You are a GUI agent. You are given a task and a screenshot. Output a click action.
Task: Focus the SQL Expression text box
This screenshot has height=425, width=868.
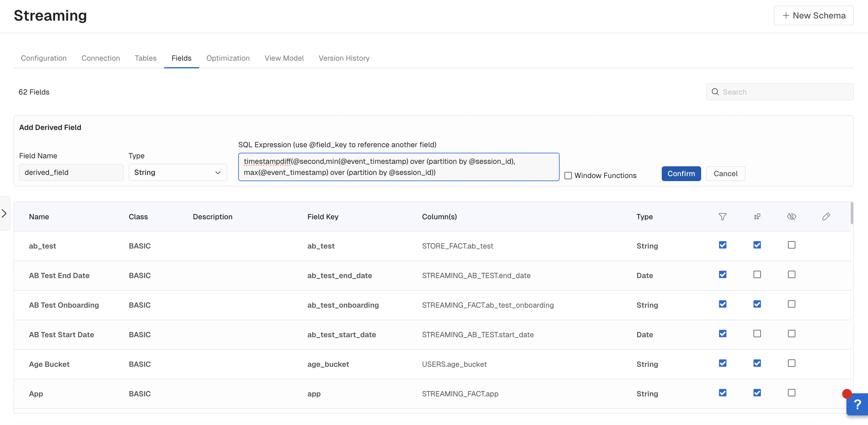coord(398,167)
